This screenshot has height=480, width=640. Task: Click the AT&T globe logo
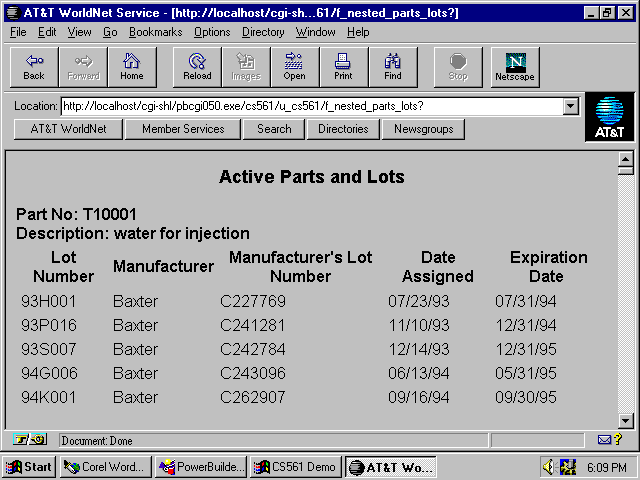tap(609, 117)
